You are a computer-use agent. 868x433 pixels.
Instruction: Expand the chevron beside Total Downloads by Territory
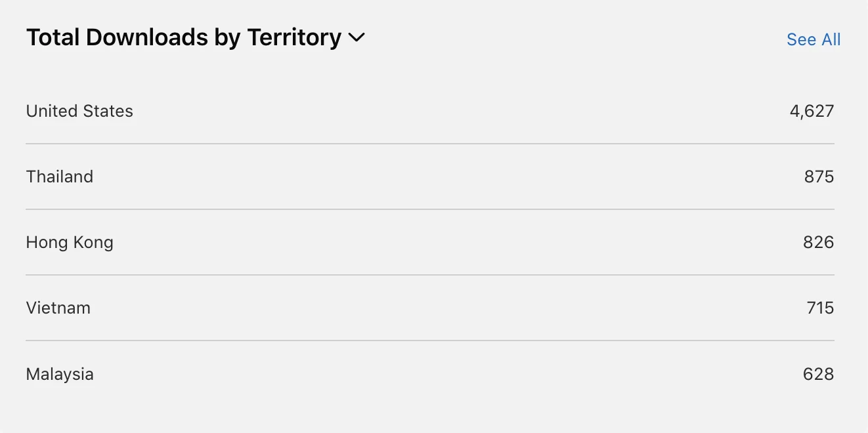[357, 38]
